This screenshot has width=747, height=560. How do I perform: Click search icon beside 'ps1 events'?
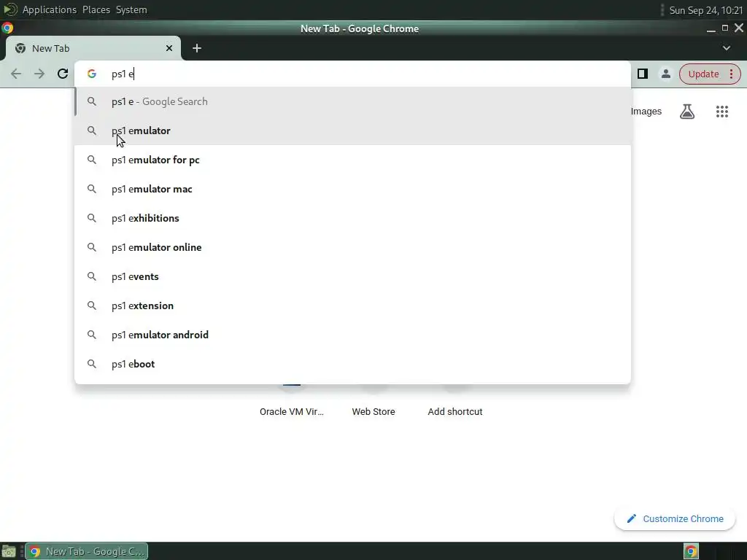click(92, 276)
